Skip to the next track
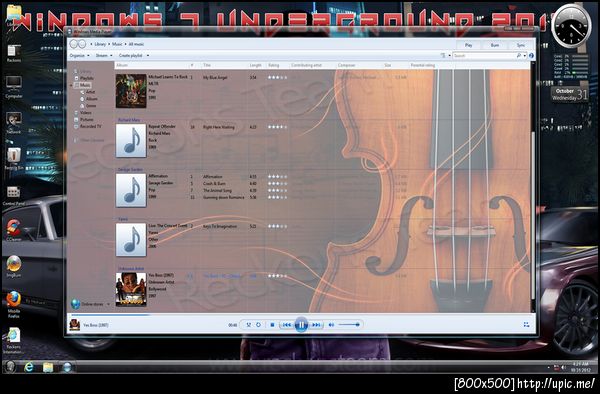 tap(316, 325)
